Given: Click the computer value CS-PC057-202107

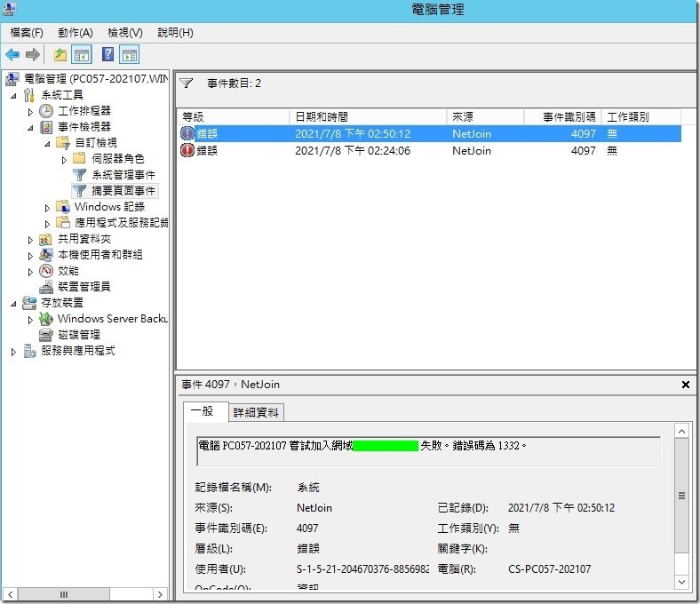Looking at the screenshot, I should [x=550, y=569].
